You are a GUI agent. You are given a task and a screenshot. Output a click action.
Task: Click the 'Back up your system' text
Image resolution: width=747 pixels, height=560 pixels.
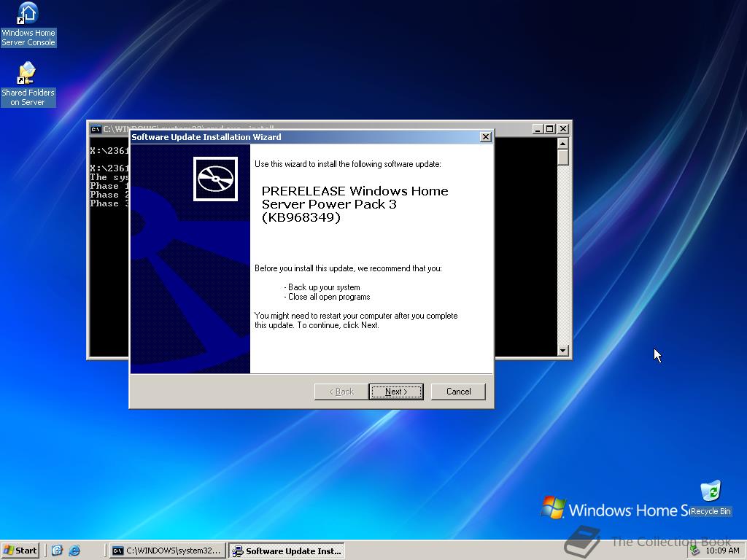click(x=324, y=287)
